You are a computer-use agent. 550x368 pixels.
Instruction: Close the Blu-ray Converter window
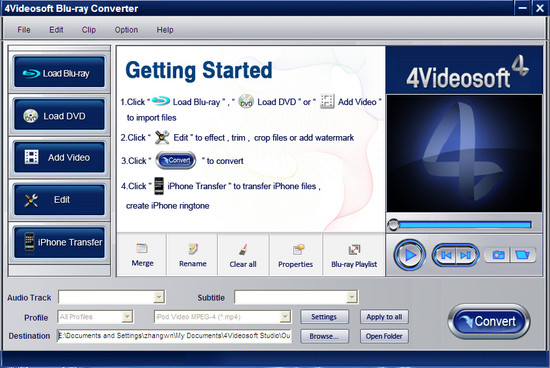[x=539, y=8]
